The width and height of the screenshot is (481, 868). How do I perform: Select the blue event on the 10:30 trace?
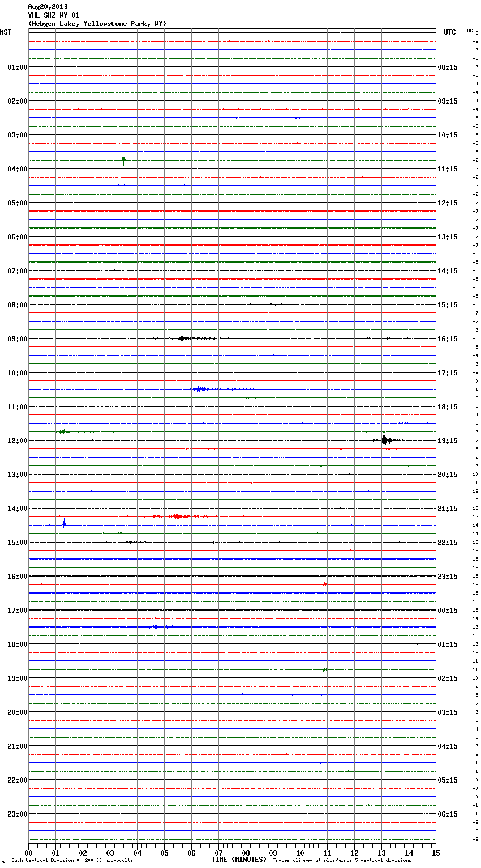(200, 389)
